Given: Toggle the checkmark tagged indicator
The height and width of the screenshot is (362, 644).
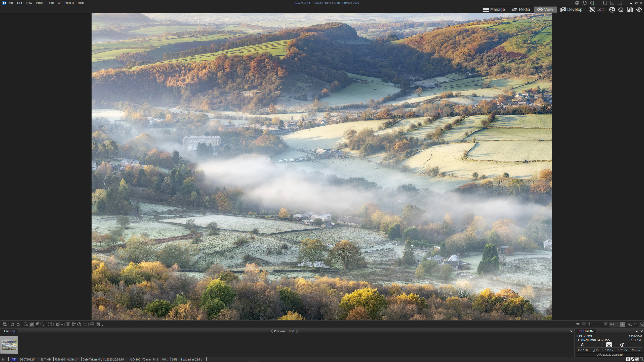Looking at the screenshot, I should 637,359.
